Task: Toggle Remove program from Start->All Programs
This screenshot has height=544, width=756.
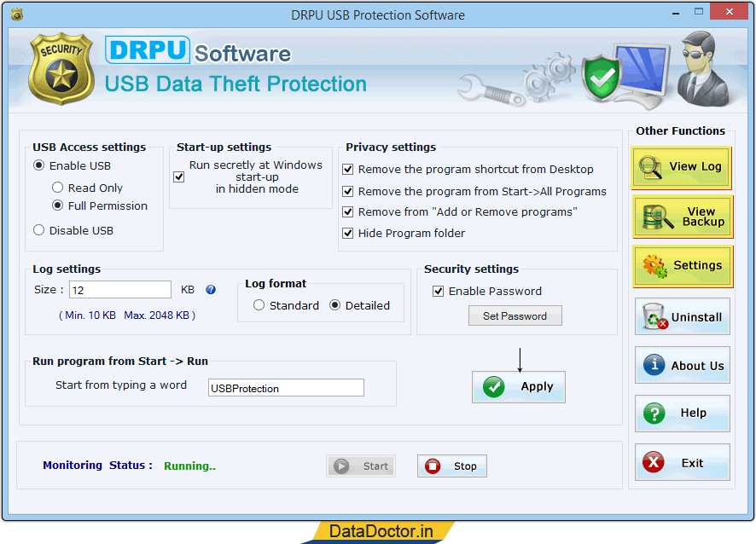Action: (x=347, y=192)
